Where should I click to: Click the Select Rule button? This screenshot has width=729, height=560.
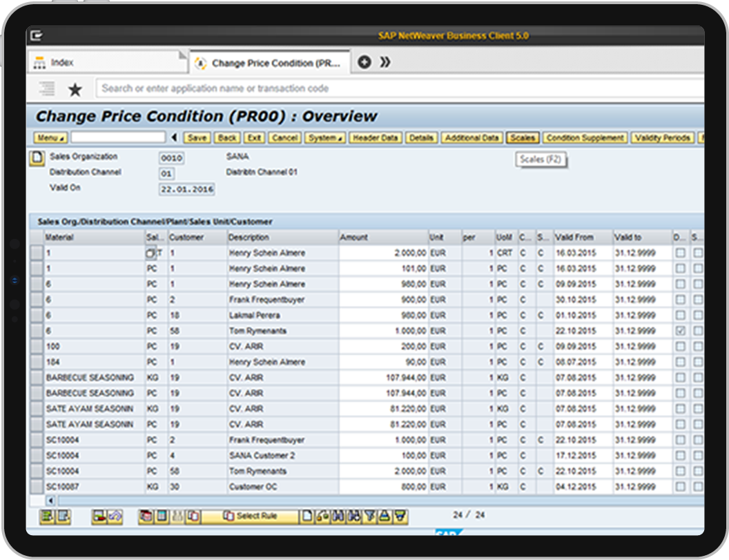tap(250, 516)
